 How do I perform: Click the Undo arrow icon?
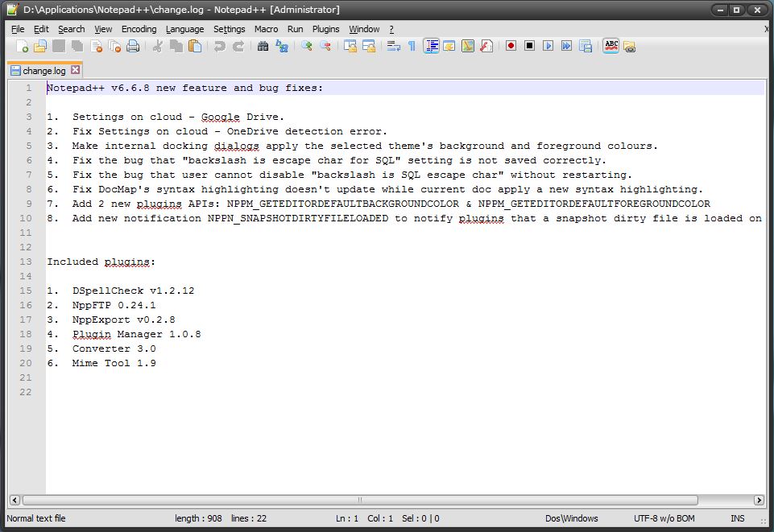click(219, 47)
